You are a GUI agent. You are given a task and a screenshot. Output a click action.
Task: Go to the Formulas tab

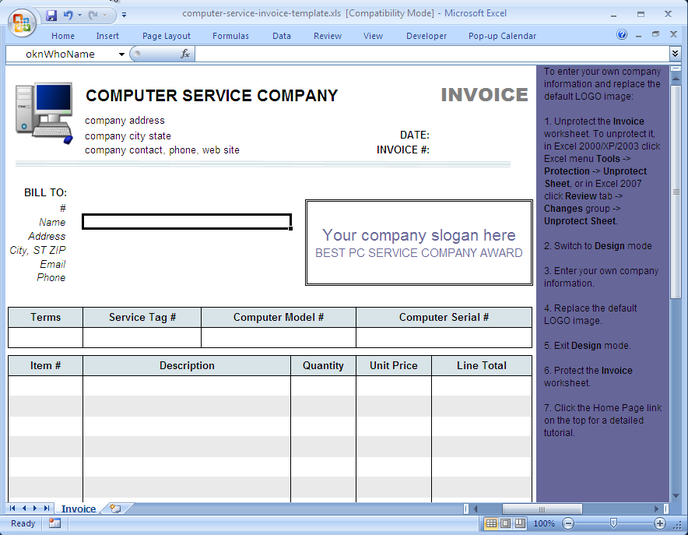(231, 36)
